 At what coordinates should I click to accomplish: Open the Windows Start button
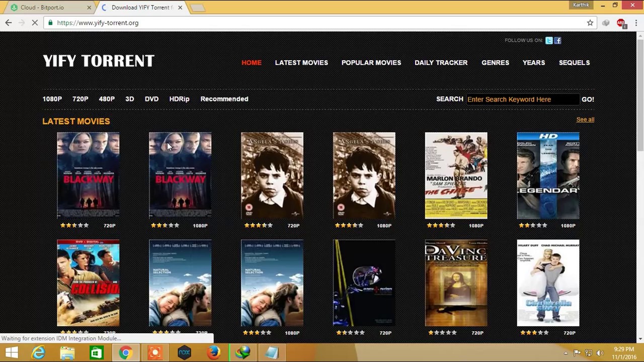tap(12, 353)
